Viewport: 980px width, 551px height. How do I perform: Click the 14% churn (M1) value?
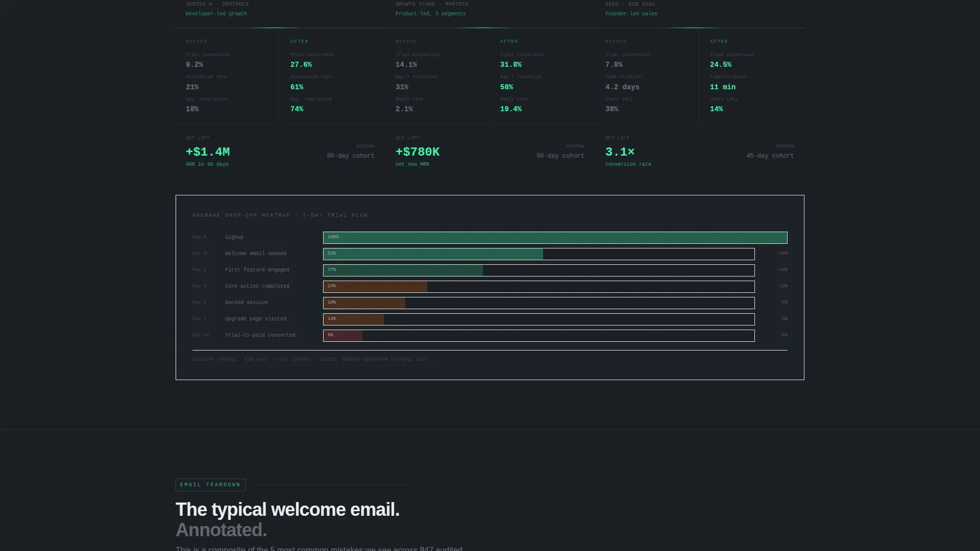pos(717,109)
